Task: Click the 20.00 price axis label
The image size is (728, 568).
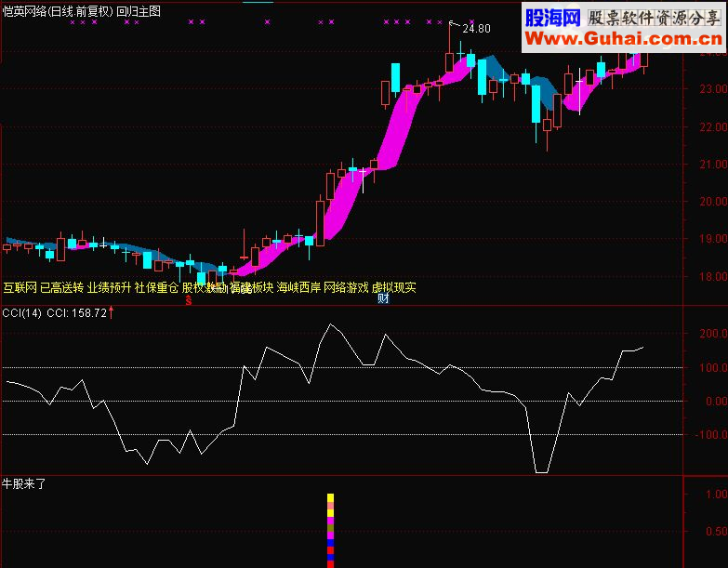Action: coord(713,202)
